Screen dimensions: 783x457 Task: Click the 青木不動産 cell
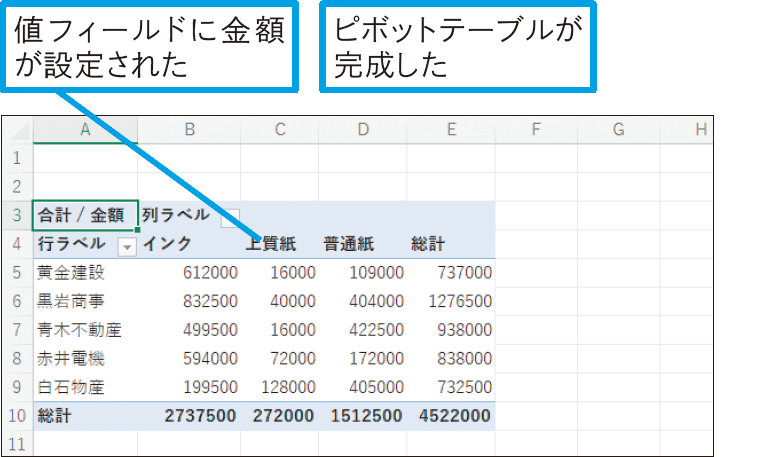pyautogui.click(x=78, y=330)
